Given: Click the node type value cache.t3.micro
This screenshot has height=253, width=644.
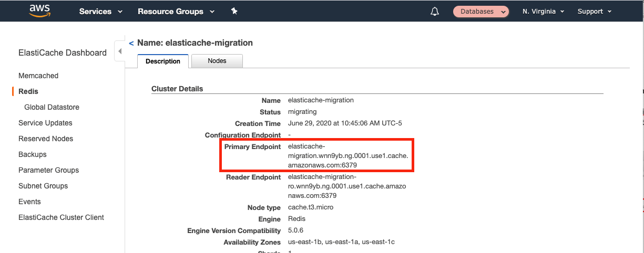Looking at the screenshot, I should (x=311, y=207).
